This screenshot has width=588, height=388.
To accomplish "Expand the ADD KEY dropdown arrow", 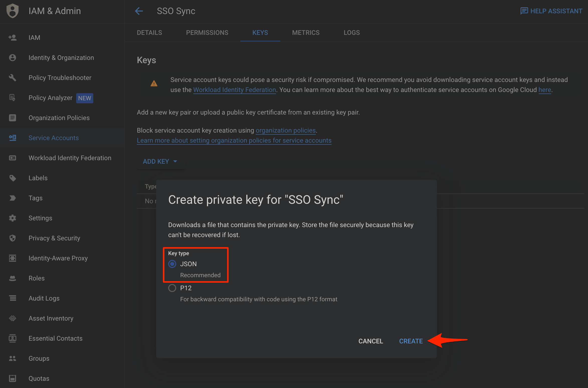I will pyautogui.click(x=175, y=161).
